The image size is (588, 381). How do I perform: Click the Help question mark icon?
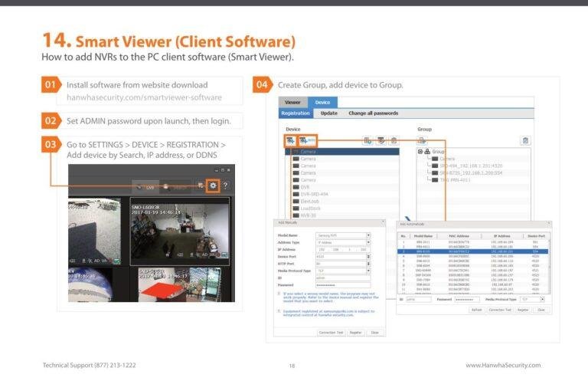[x=225, y=186]
